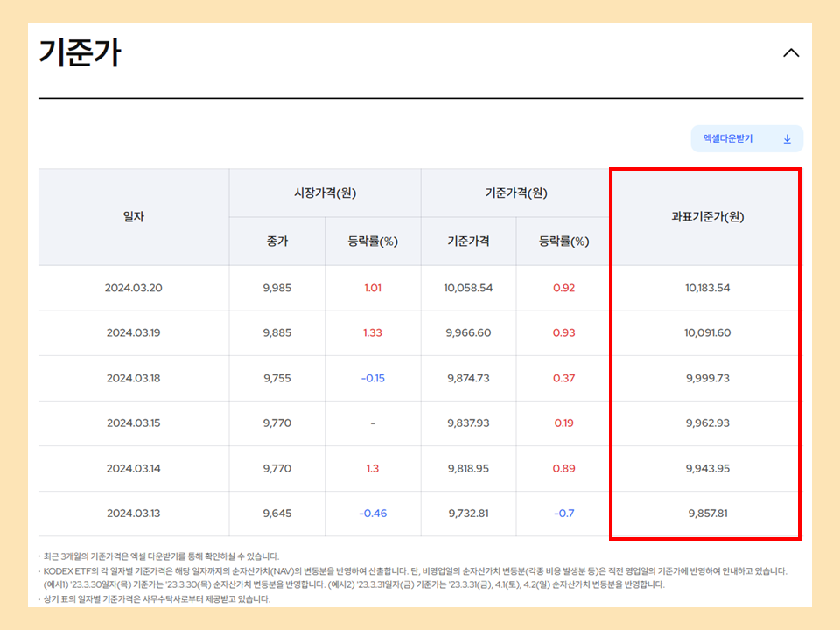
Task: Select the 시장가격(원) header cell
Action: coord(325,192)
